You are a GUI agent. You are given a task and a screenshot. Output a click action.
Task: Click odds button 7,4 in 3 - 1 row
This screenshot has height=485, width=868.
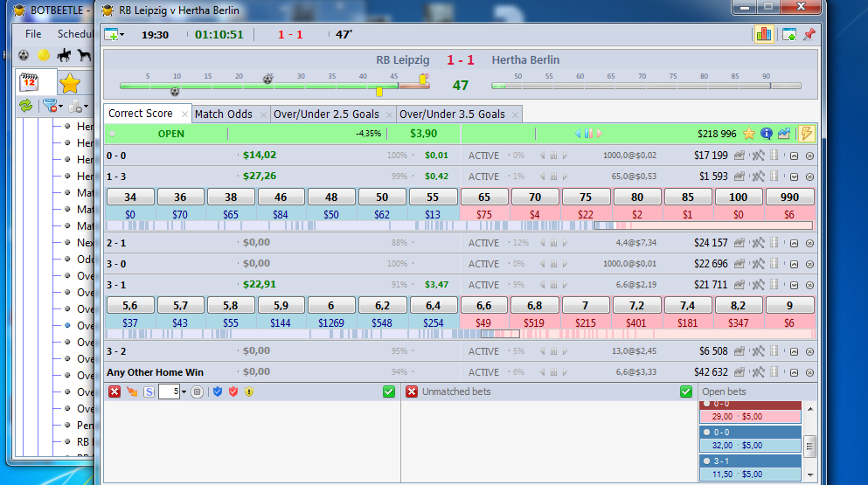(688, 305)
